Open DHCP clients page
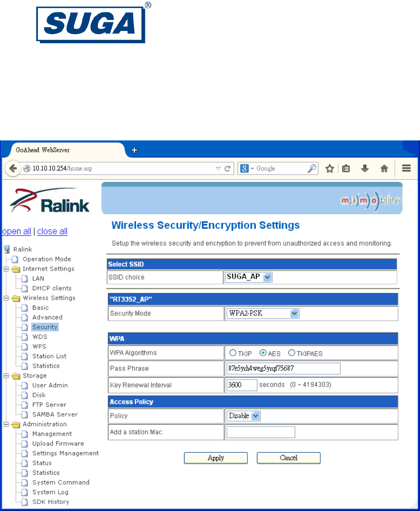This screenshot has width=420, height=511. pyautogui.click(x=52, y=288)
